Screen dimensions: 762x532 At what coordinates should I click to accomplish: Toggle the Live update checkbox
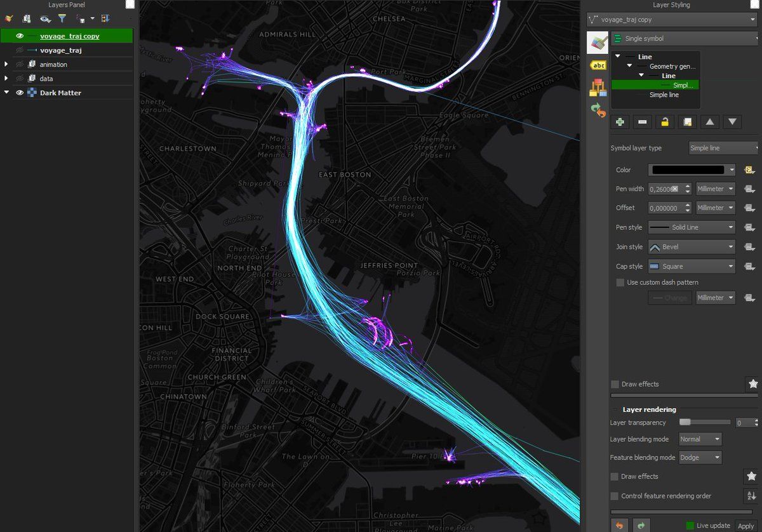point(690,526)
